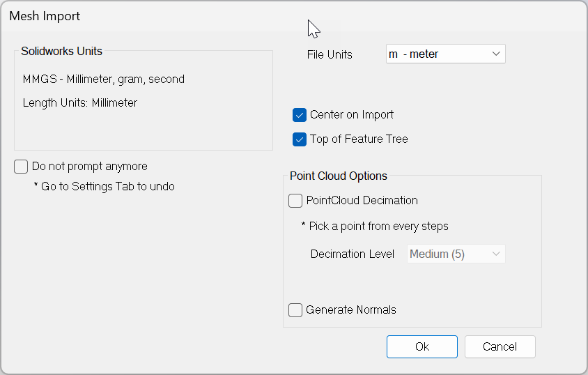Open the File Units dropdown
The image size is (588, 375).
(x=445, y=54)
